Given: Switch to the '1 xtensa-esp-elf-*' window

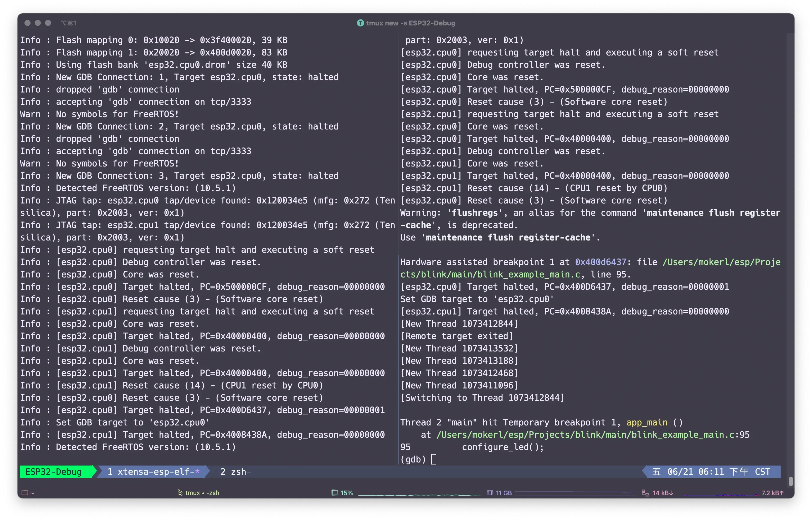Looking at the screenshot, I should (x=153, y=472).
